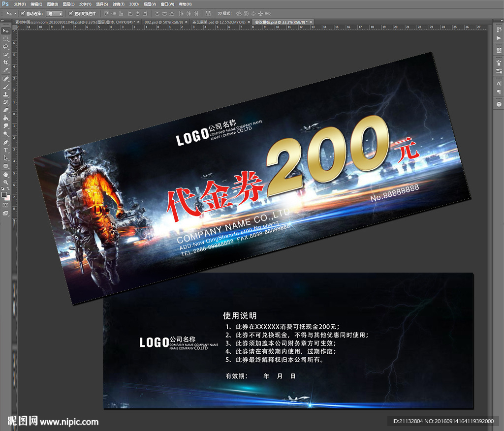This screenshot has width=504, height=431.
Task: Select the Horizontal Type tool
Action: 6,150
